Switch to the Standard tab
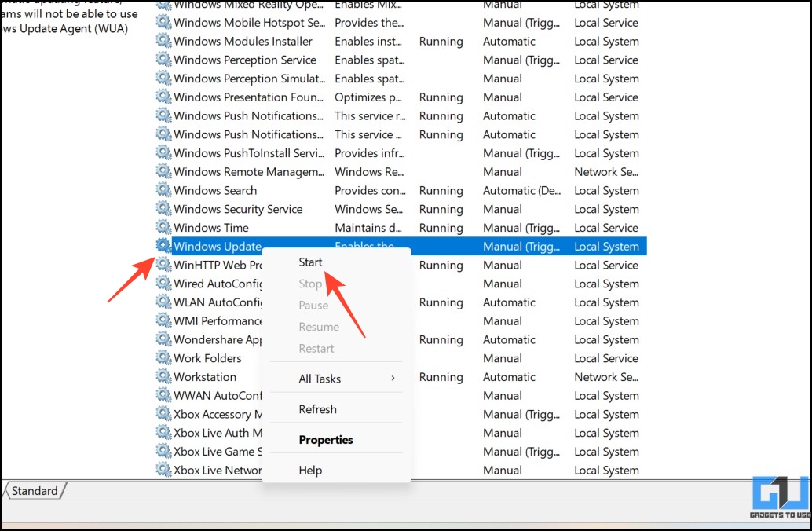 click(35, 491)
